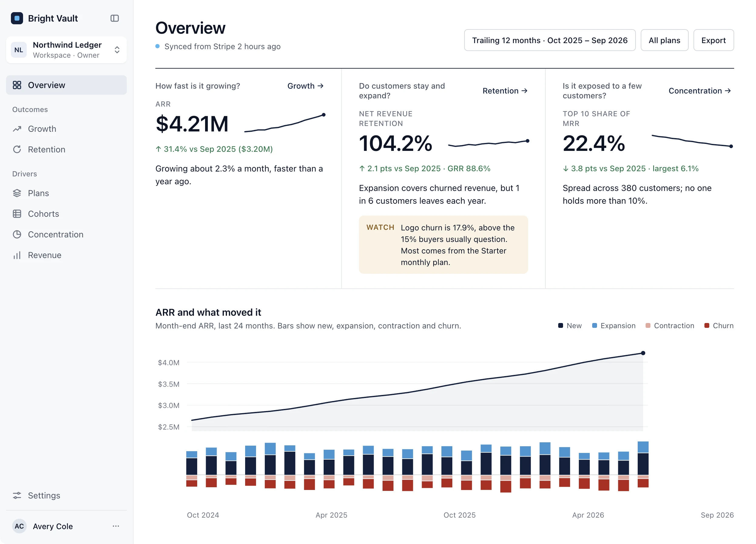Click the Settings sliders icon
This screenshot has height=544, width=756.
[x=17, y=495]
